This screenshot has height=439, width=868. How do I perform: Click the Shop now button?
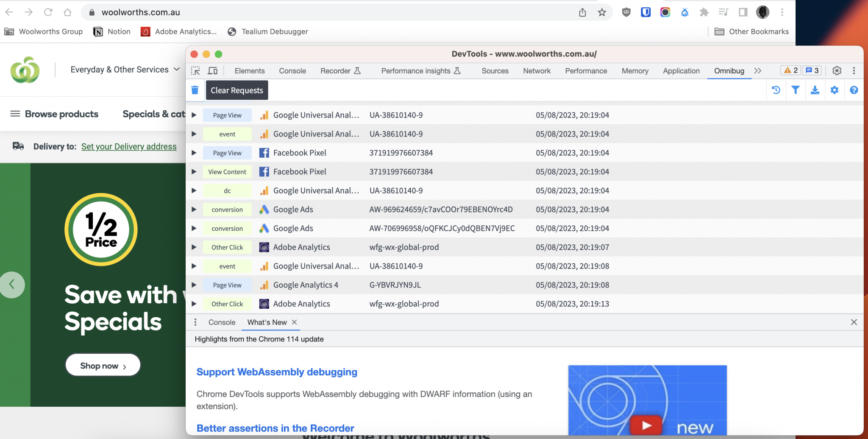(103, 366)
